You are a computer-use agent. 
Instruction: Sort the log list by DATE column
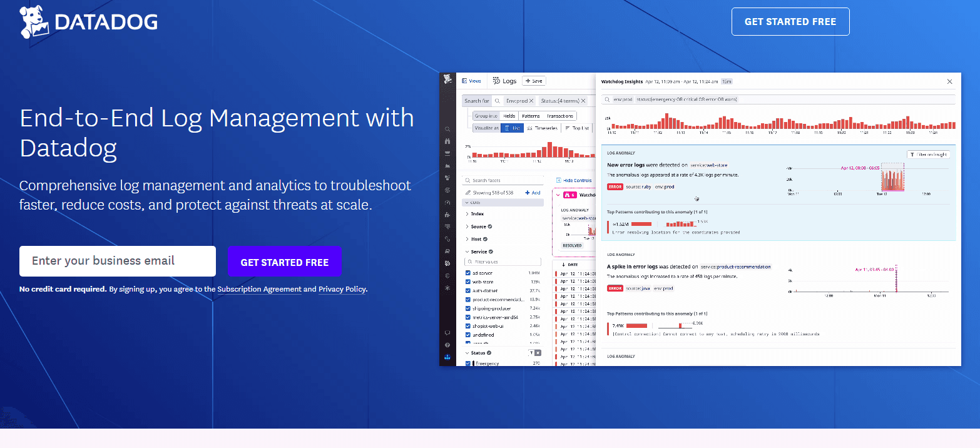(569, 265)
